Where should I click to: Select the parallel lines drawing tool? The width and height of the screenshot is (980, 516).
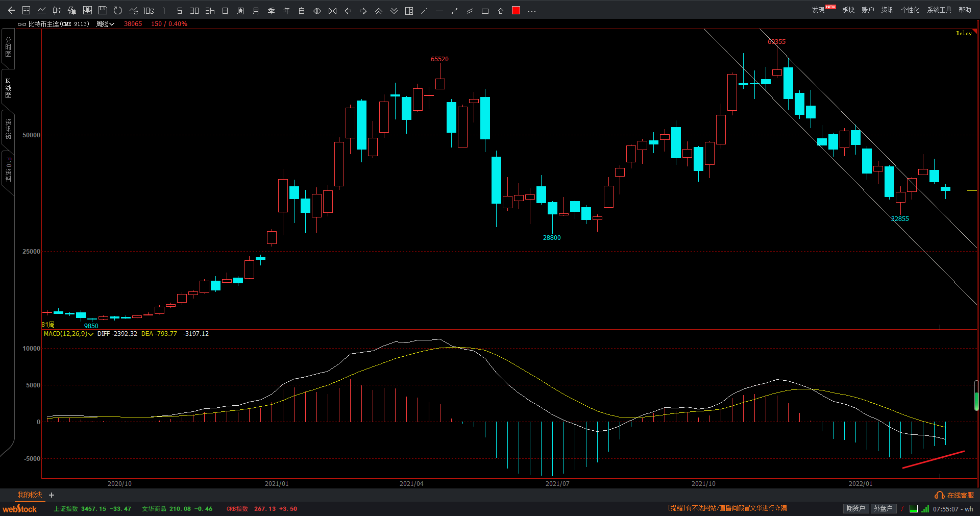(470, 11)
